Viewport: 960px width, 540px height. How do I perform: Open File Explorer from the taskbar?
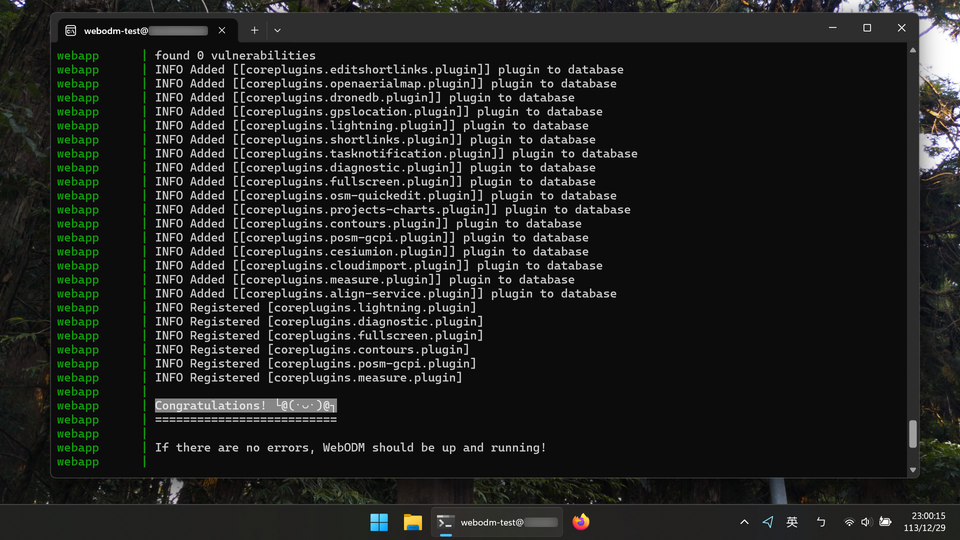point(413,522)
